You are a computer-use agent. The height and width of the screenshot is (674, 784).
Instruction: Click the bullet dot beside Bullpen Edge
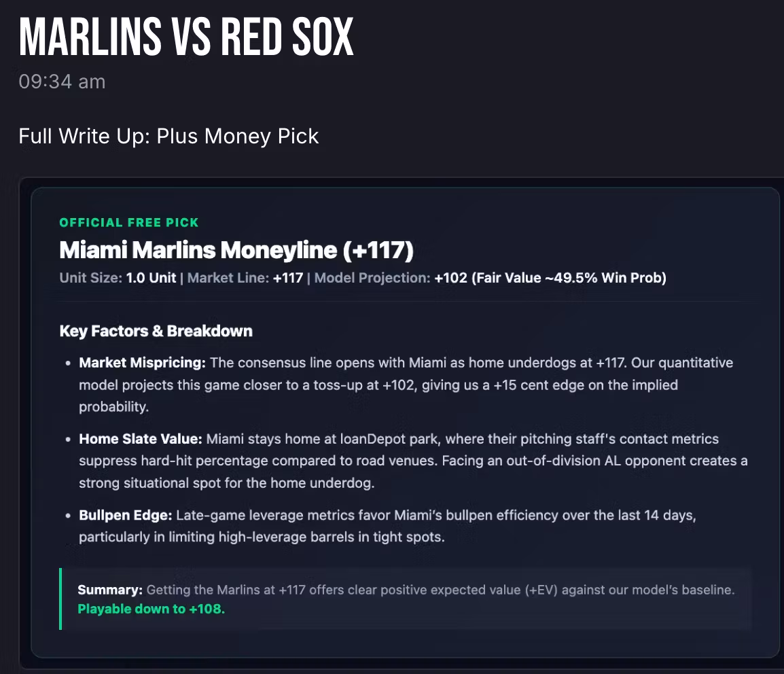(x=68, y=516)
